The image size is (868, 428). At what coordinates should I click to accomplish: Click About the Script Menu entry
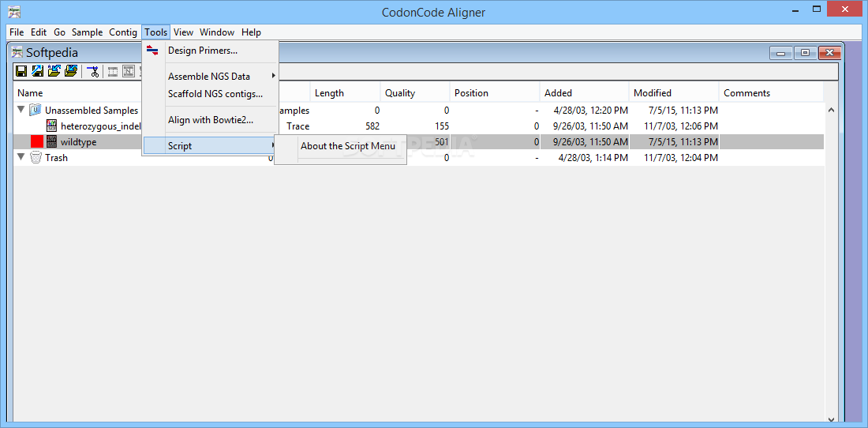pos(348,146)
